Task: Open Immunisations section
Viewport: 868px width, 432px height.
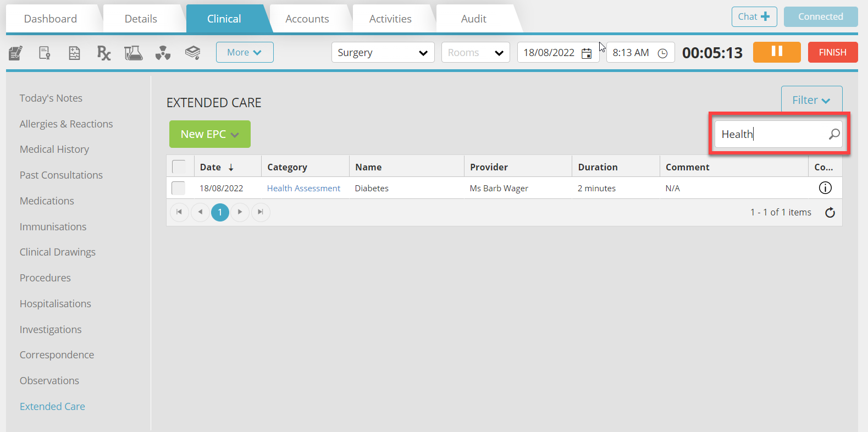Action: point(53,226)
